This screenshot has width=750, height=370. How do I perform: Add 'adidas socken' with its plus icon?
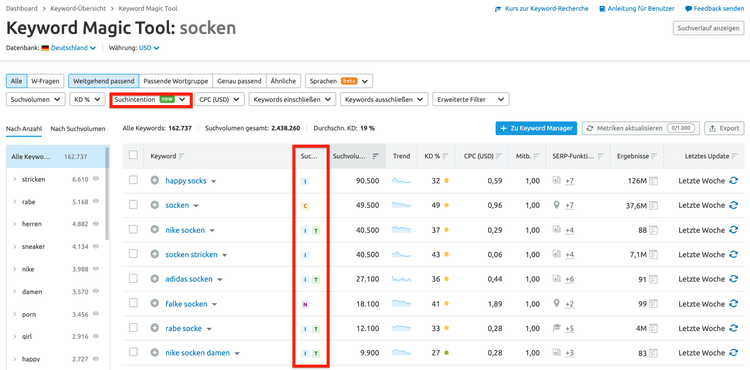(x=154, y=279)
